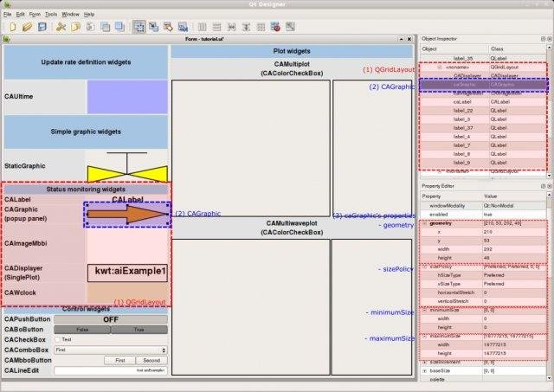
Task: Click Lay Out Vertically in Splitter icon
Action: pyautogui.click(x=246, y=27)
